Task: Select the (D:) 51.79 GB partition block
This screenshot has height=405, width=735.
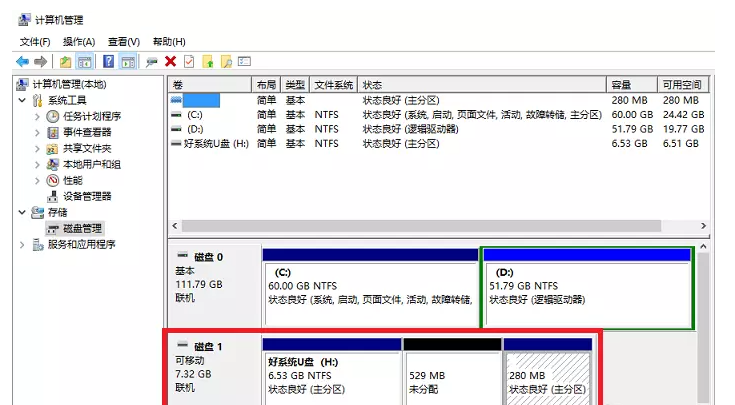Action: coord(587,288)
